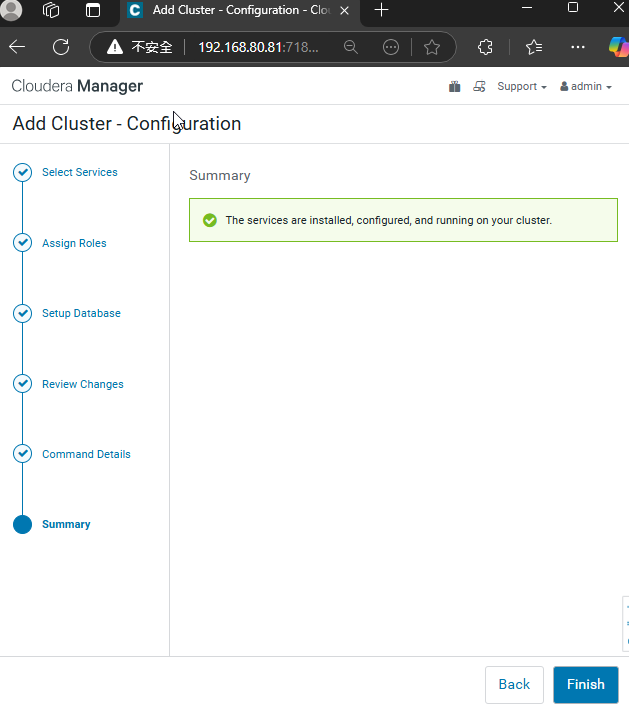The image size is (629, 710).
Task: Go back with browser back arrow
Action: 17,47
